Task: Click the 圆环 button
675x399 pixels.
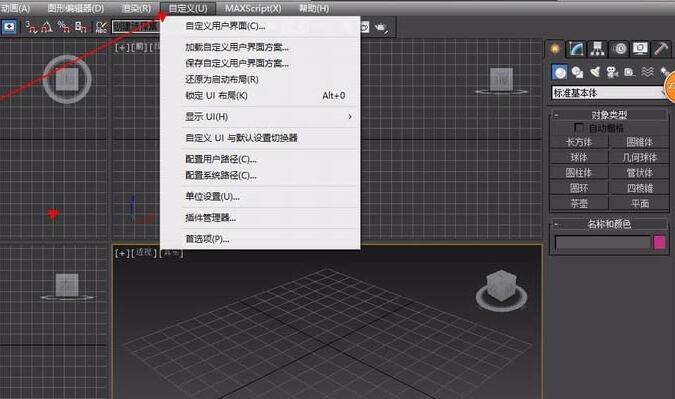Action: pyautogui.click(x=579, y=188)
